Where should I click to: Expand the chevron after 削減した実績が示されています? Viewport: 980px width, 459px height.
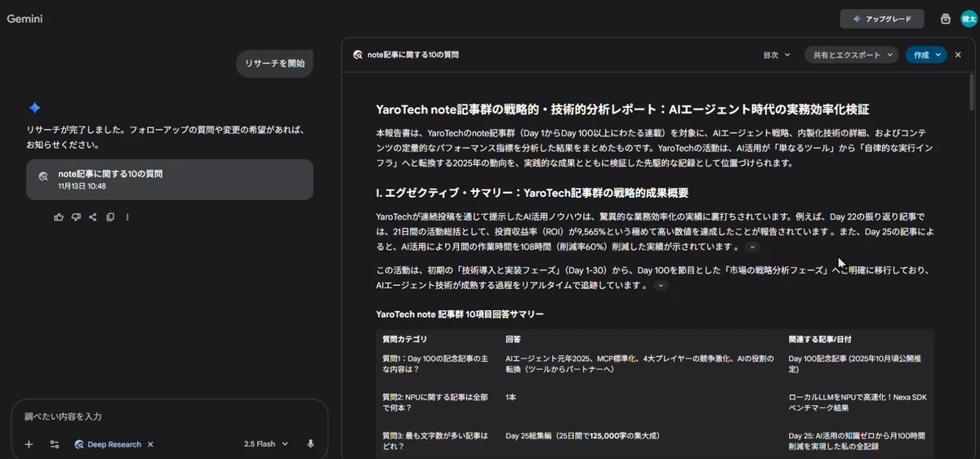coord(752,247)
